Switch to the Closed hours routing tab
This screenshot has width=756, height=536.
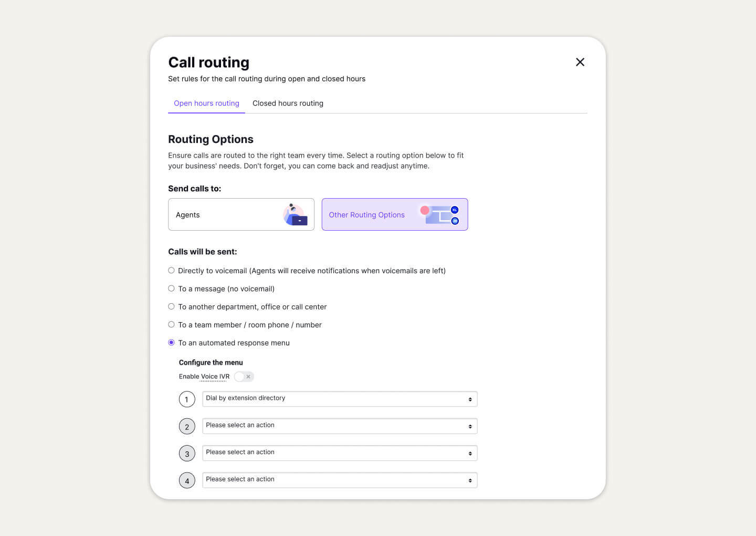pyautogui.click(x=288, y=103)
